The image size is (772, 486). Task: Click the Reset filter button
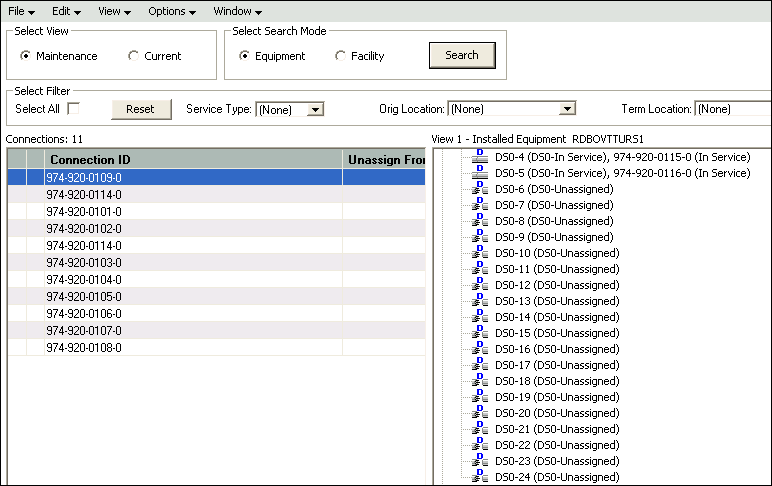pos(140,109)
